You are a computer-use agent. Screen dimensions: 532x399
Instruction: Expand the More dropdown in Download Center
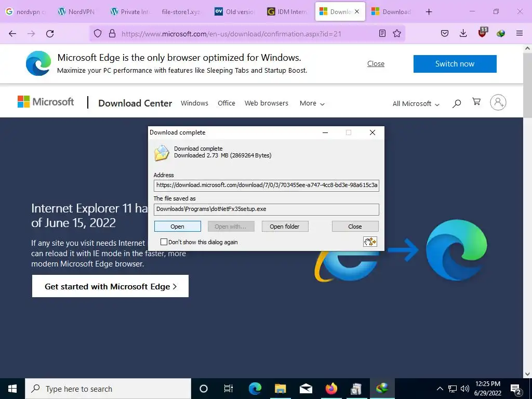312,103
